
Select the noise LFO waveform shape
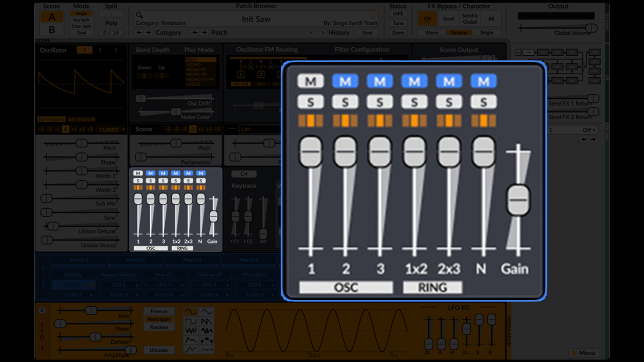coord(191,330)
